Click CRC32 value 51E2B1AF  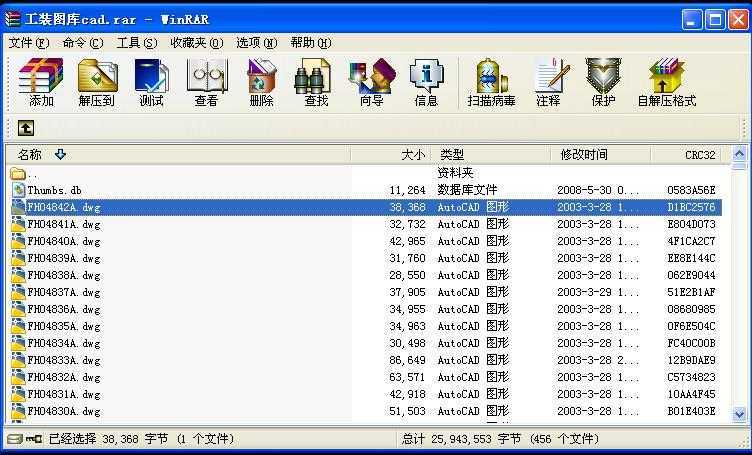tap(691, 292)
